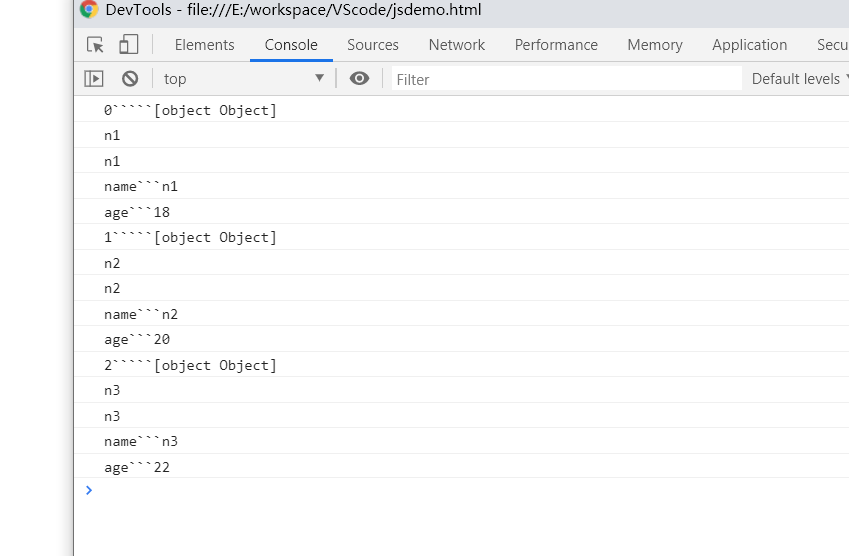Clear the console with the ban icon
Screen dimensions: 849x556
click(130, 79)
